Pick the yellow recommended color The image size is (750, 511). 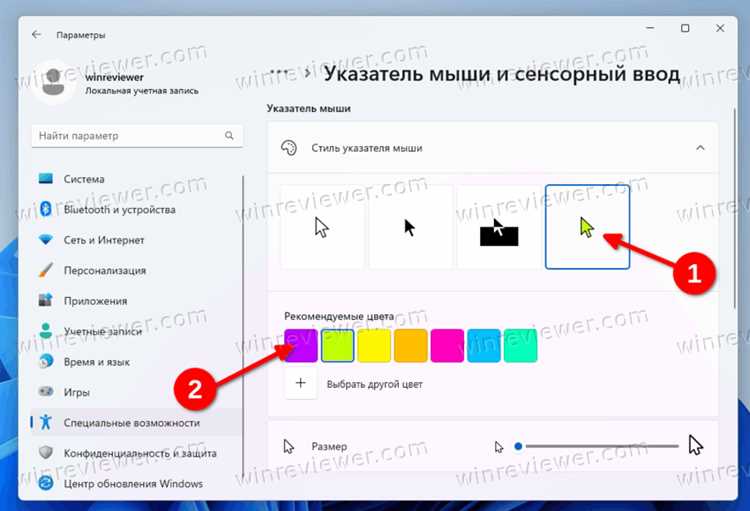point(374,345)
